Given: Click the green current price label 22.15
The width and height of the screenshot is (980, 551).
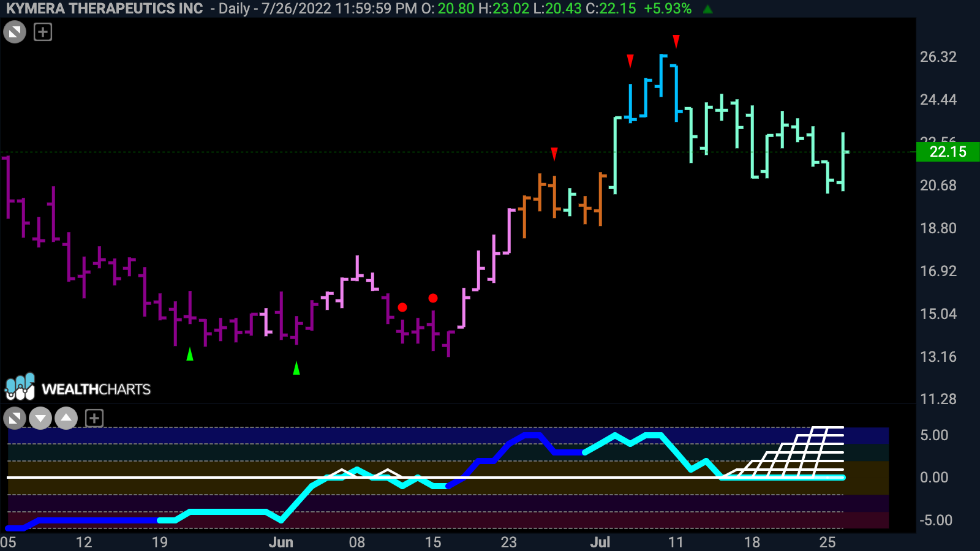Looking at the screenshot, I should pos(948,152).
